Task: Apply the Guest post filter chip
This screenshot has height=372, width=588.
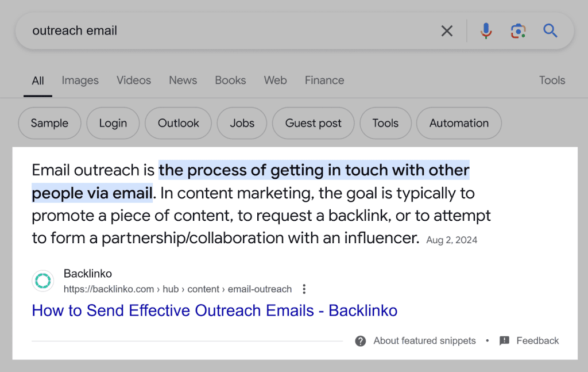Action: click(x=313, y=123)
